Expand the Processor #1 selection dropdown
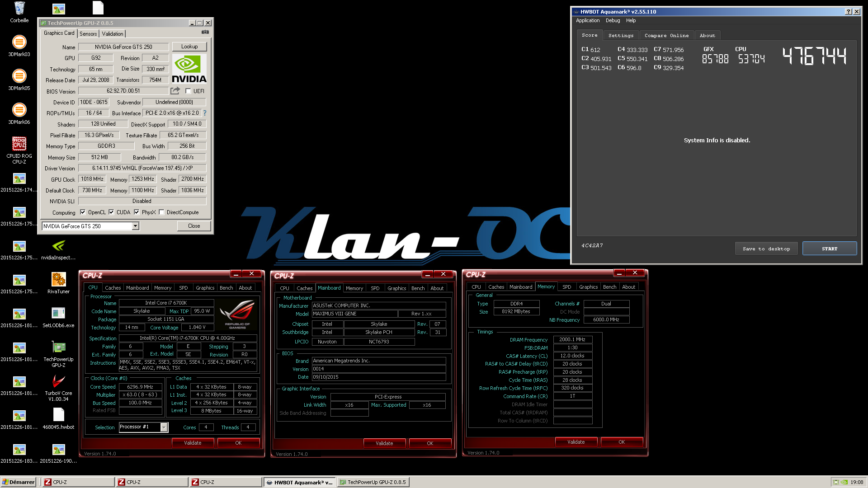 164,427
